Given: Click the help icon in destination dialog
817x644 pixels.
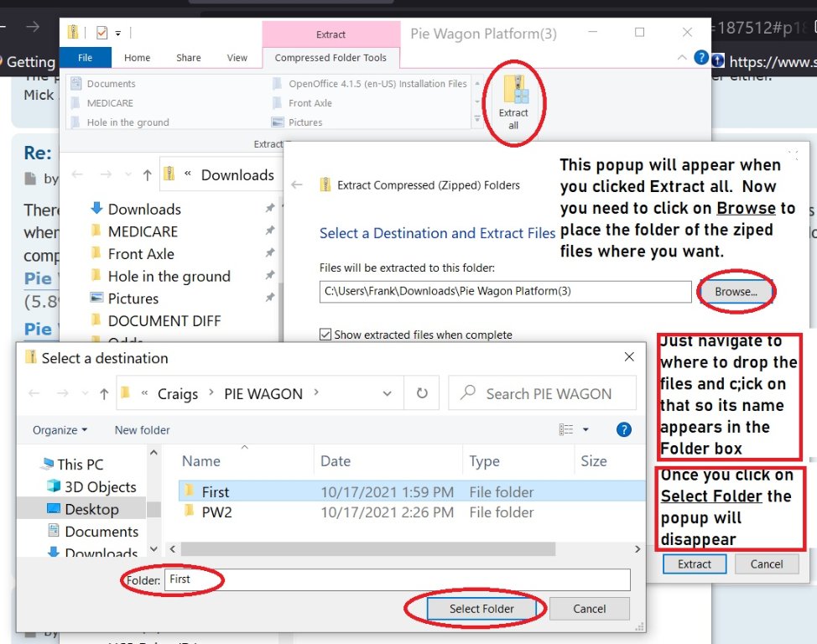Looking at the screenshot, I should [623, 429].
